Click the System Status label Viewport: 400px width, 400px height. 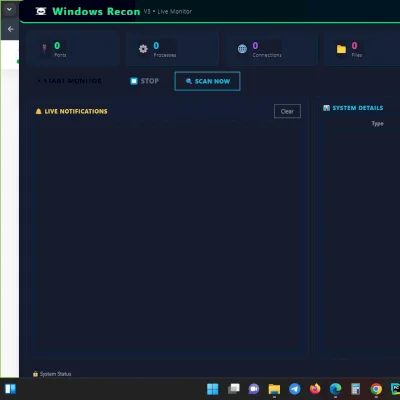[x=55, y=374]
